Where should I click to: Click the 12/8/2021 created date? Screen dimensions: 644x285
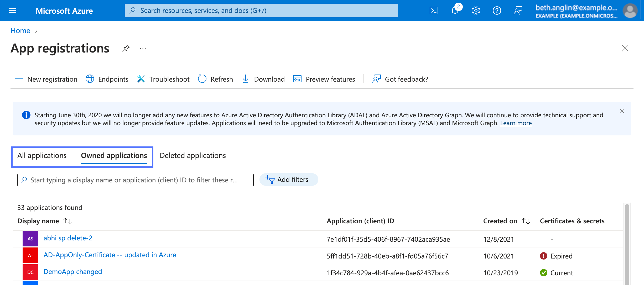498,239
